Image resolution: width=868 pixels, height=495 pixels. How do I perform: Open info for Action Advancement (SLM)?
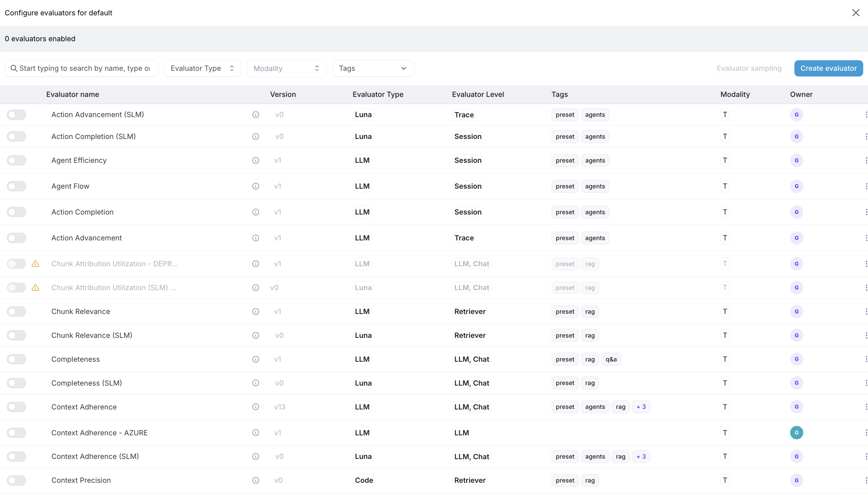click(255, 115)
